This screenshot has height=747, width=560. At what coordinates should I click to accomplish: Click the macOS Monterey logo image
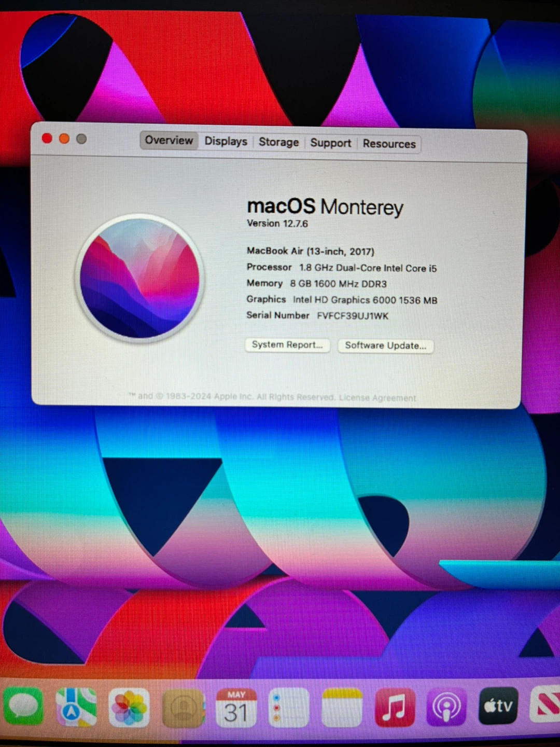click(x=140, y=279)
